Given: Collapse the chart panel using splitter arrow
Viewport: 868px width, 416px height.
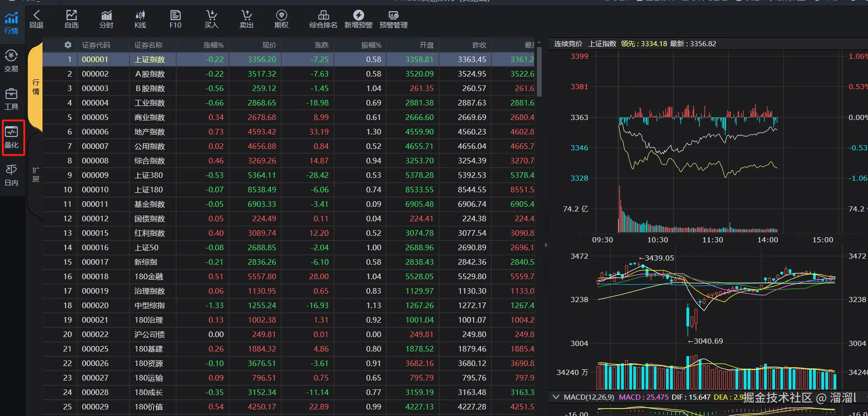Looking at the screenshot, I should (546, 245).
